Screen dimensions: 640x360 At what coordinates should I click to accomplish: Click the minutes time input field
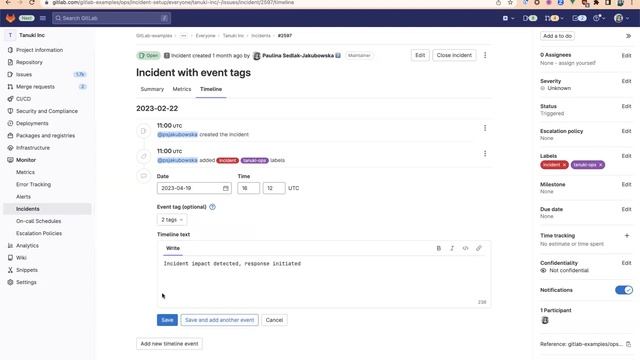tap(274, 188)
